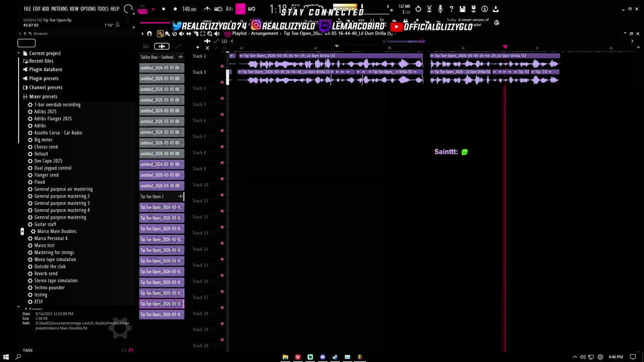Open the playlist options menu arrow
This screenshot has height=362, width=644.
click(x=142, y=34)
